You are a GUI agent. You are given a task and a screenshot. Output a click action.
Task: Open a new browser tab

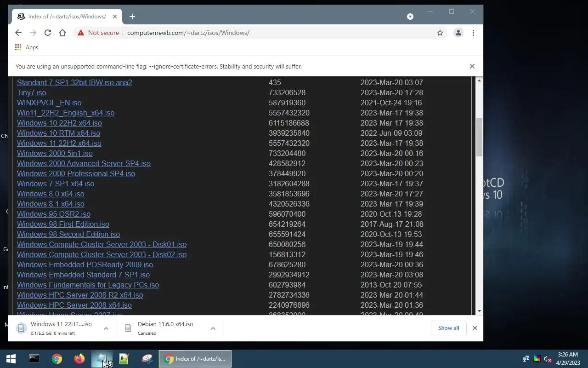[132, 17]
